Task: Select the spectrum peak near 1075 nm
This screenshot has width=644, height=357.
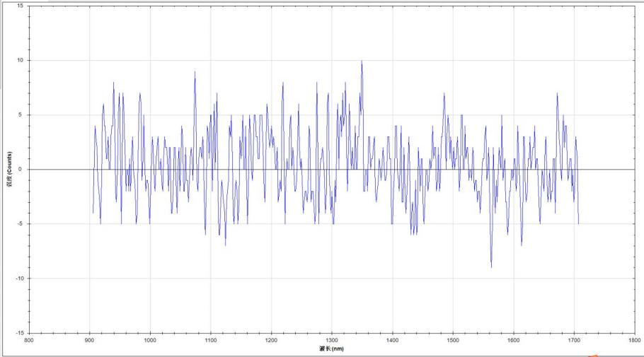Action: (x=195, y=72)
